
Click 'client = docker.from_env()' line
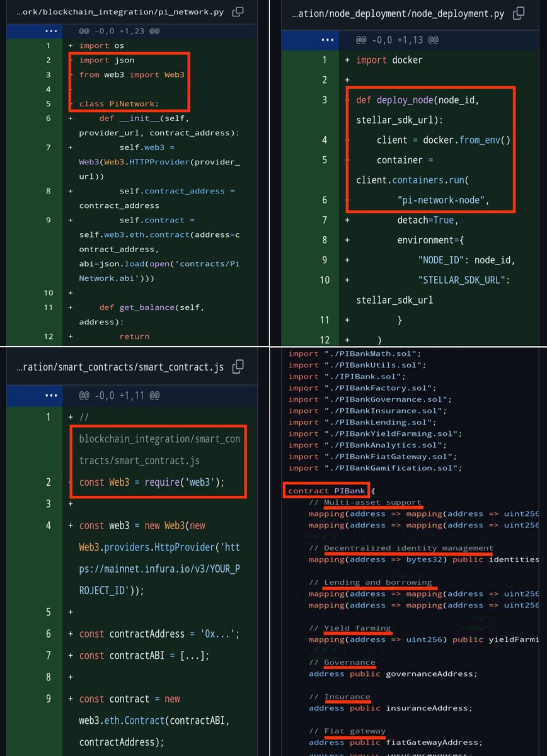click(444, 140)
